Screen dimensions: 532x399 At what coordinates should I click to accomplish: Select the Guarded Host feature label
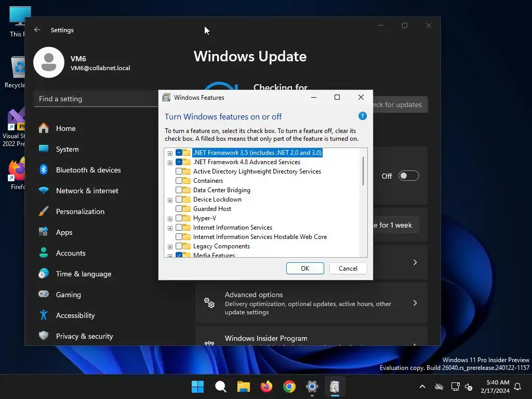click(212, 209)
